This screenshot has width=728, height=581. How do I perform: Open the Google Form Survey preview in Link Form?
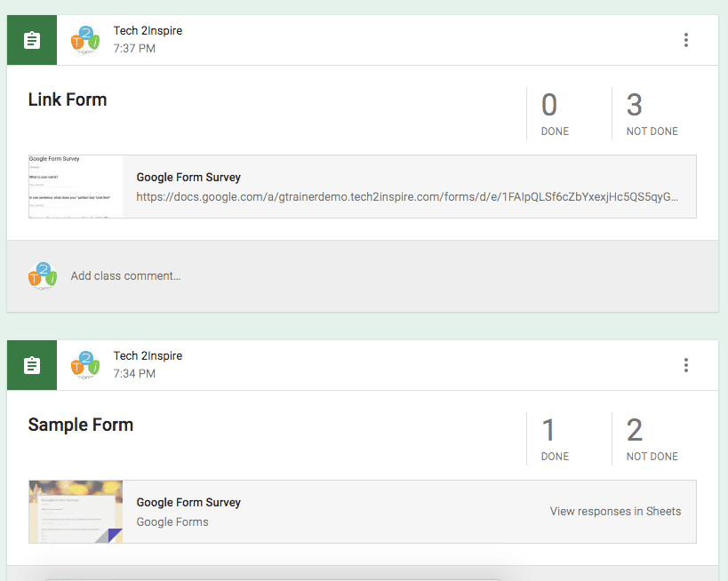pos(76,186)
